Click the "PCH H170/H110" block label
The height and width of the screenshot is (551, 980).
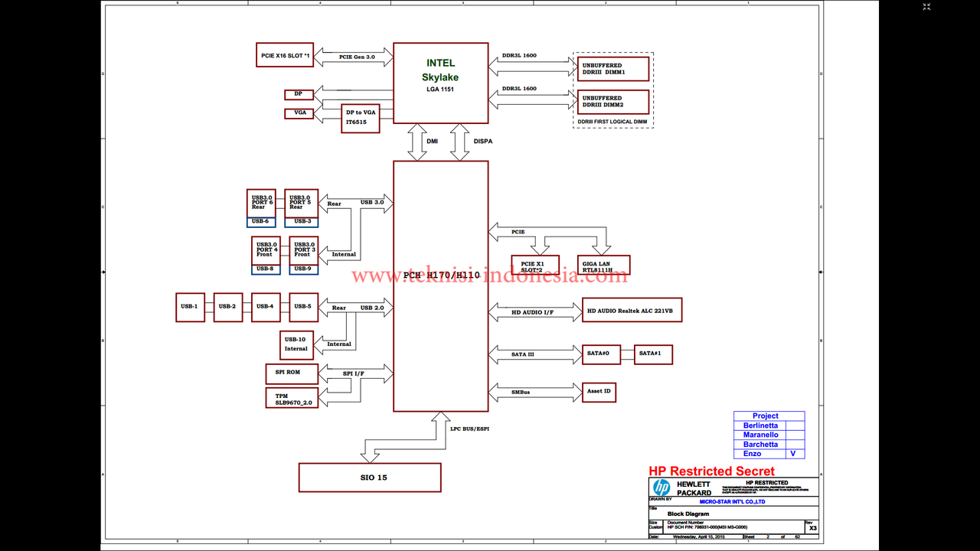point(442,275)
